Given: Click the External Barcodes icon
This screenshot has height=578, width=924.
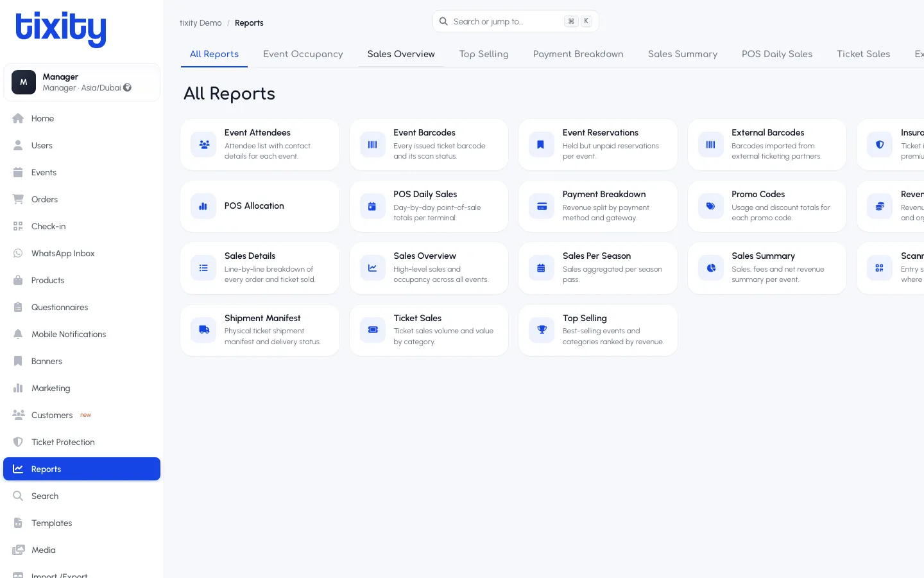Looking at the screenshot, I should (711, 144).
